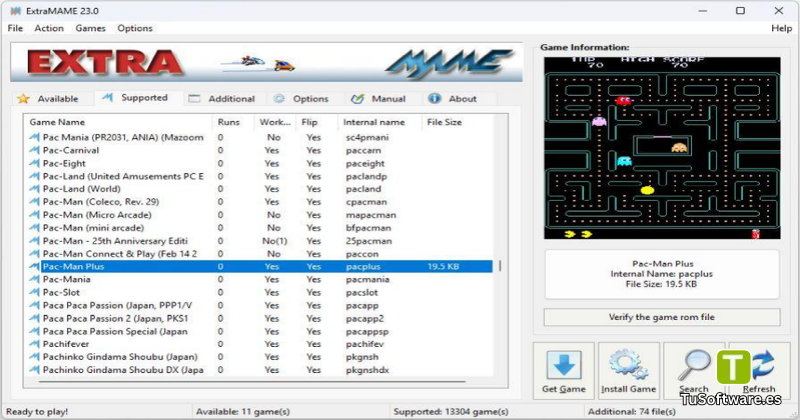This screenshot has height=420, width=800.
Task: Switch to the Manual tab
Action: [382, 98]
